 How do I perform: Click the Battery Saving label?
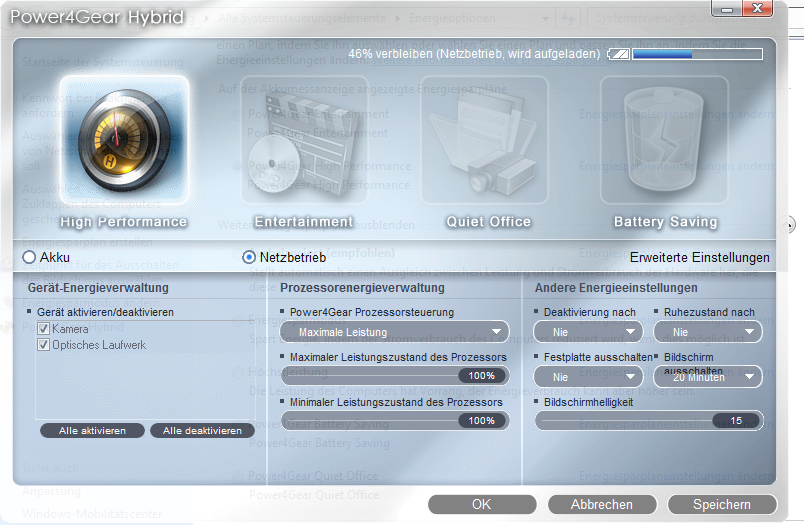[666, 222]
